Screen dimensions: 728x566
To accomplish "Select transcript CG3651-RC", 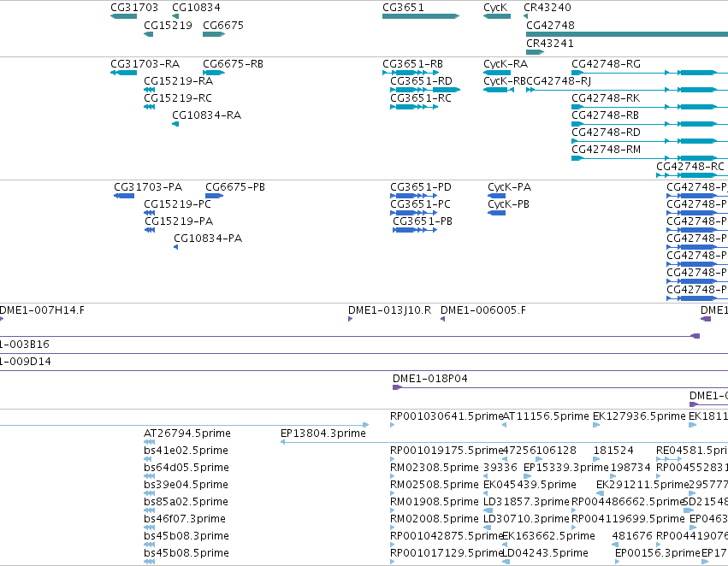I will [421, 98].
